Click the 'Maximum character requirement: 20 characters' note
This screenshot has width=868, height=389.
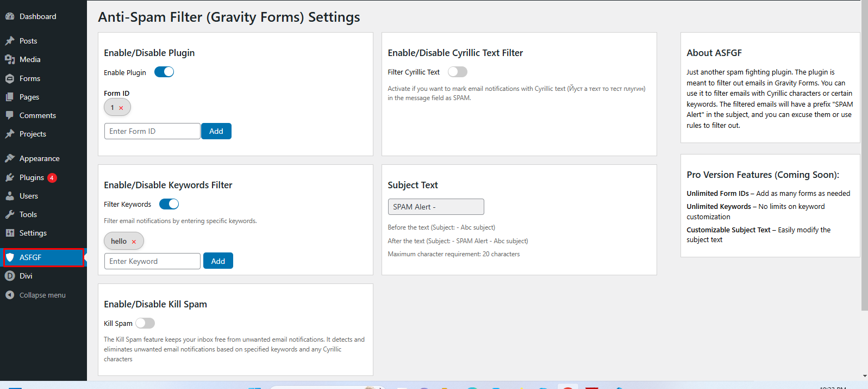[454, 254]
